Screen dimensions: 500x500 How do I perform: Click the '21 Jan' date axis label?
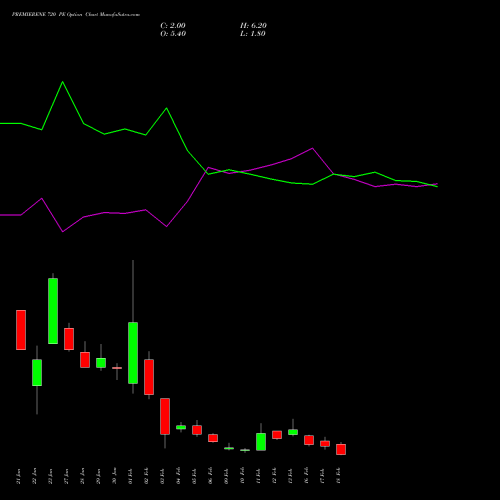pos(19,476)
